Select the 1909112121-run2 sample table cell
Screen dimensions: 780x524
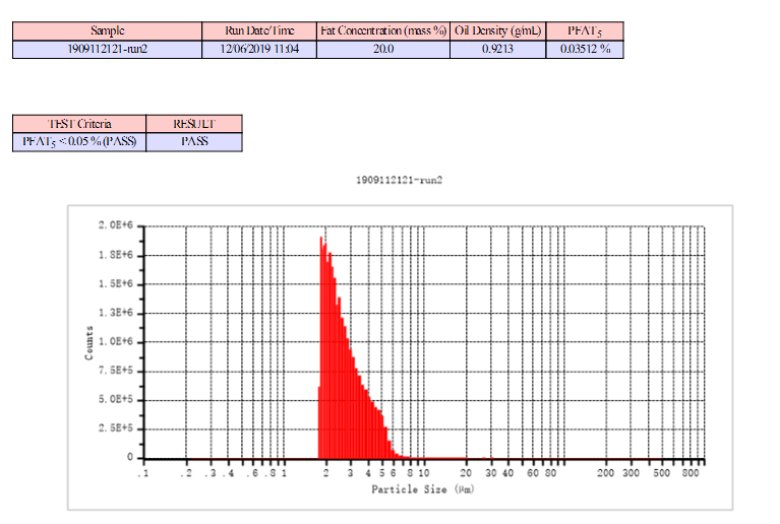pyautogui.click(x=107, y=48)
